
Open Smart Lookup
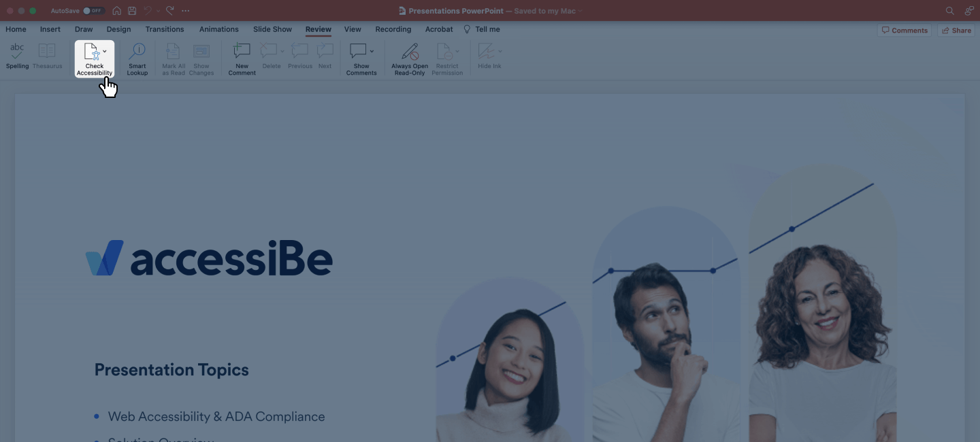[x=137, y=52]
